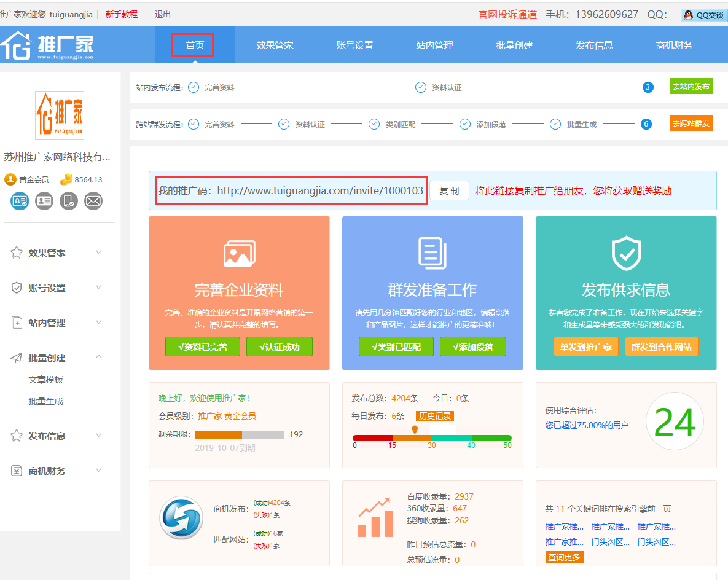Viewport: 728px width, 580px height.
Task: Click the orange marker on publish gauge
Action: pyautogui.click(x=415, y=429)
